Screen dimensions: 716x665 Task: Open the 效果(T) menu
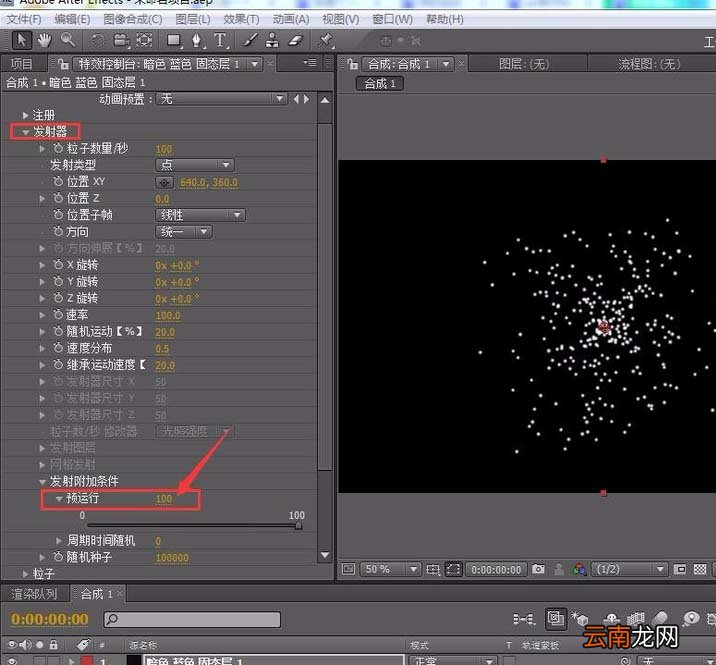pos(241,20)
